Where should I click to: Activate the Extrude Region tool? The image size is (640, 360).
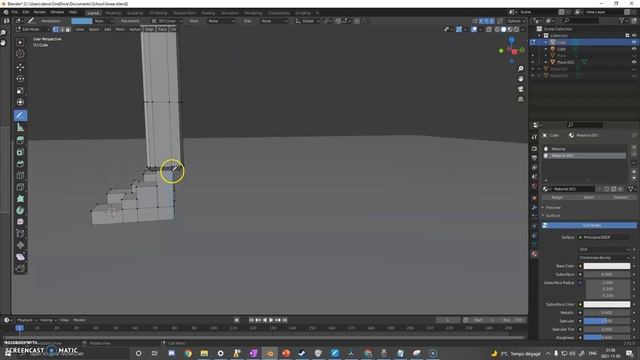[20, 140]
